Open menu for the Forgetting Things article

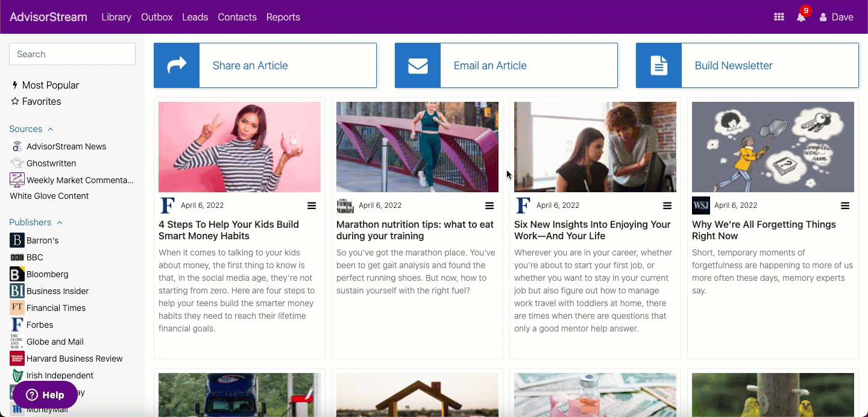tap(845, 205)
